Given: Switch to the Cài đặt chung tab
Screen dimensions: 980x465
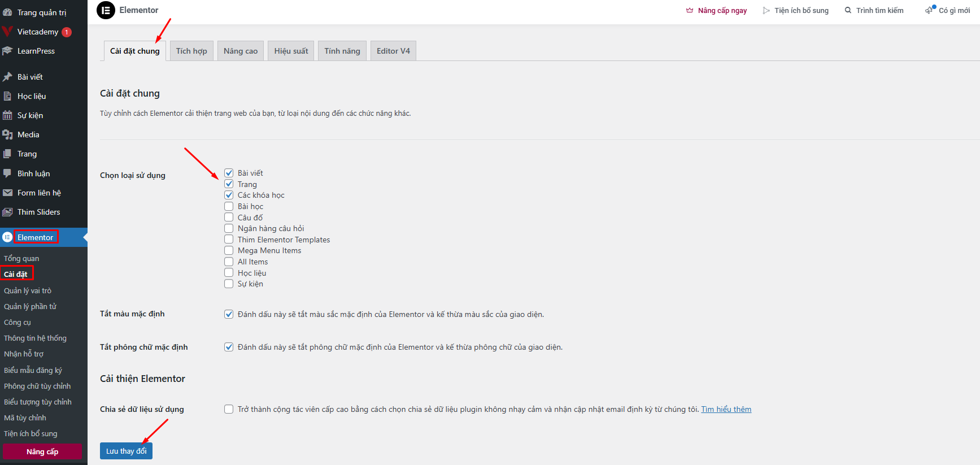Looking at the screenshot, I should click(135, 51).
